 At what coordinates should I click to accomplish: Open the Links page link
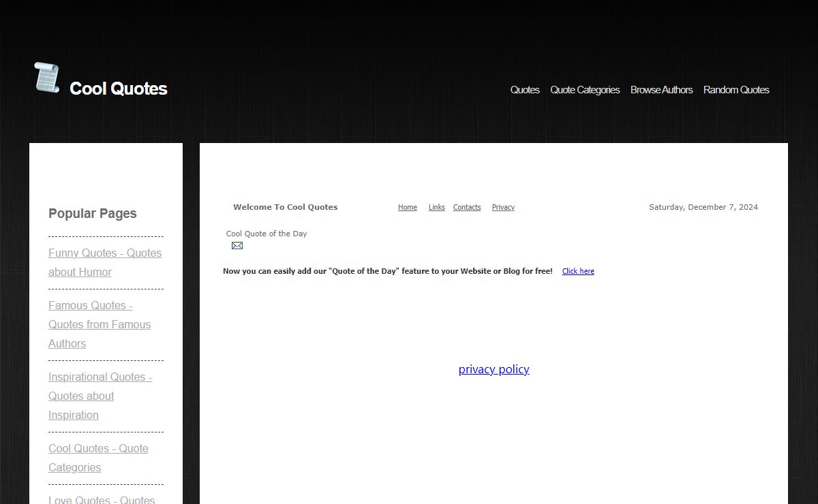(436, 208)
